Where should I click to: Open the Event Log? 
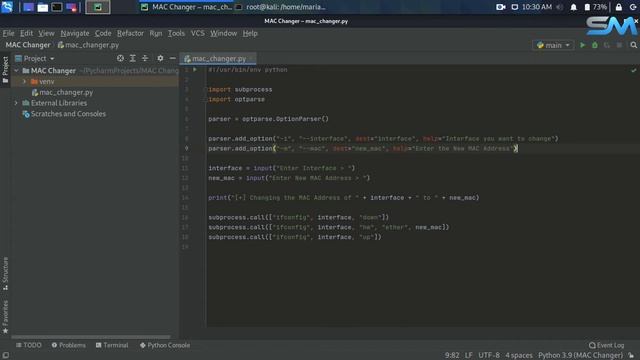(607, 345)
